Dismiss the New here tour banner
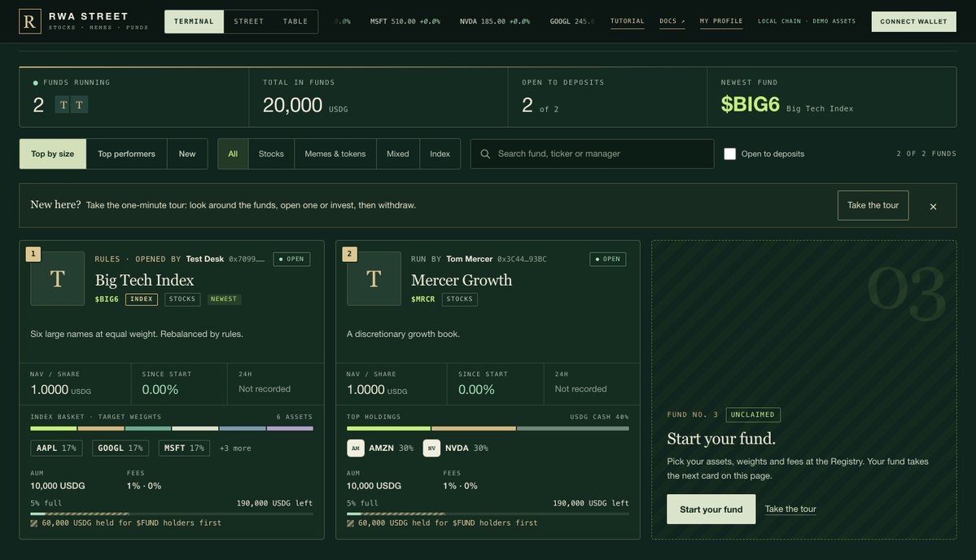 click(933, 207)
